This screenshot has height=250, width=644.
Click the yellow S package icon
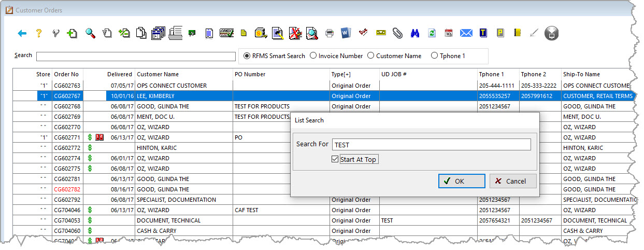(x=261, y=34)
